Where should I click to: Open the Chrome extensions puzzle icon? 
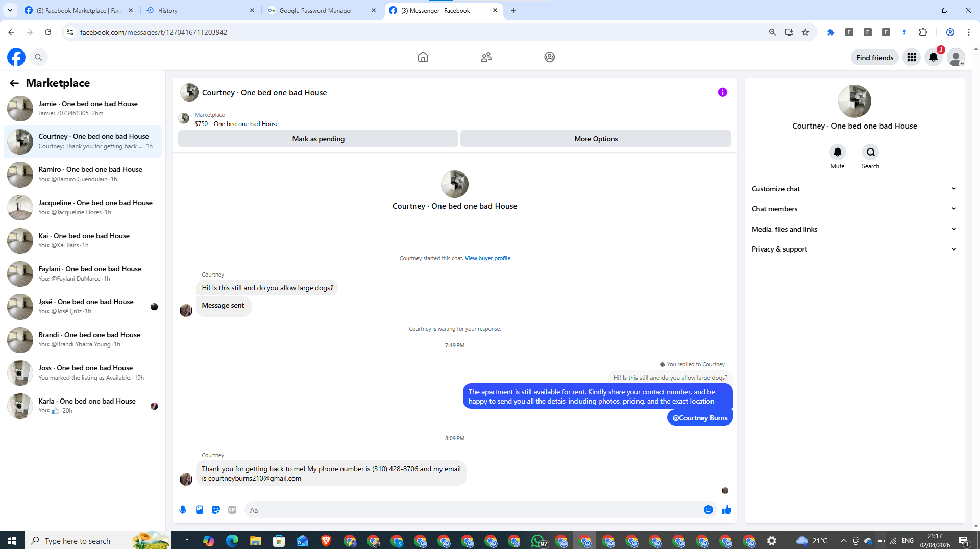pos(923,32)
